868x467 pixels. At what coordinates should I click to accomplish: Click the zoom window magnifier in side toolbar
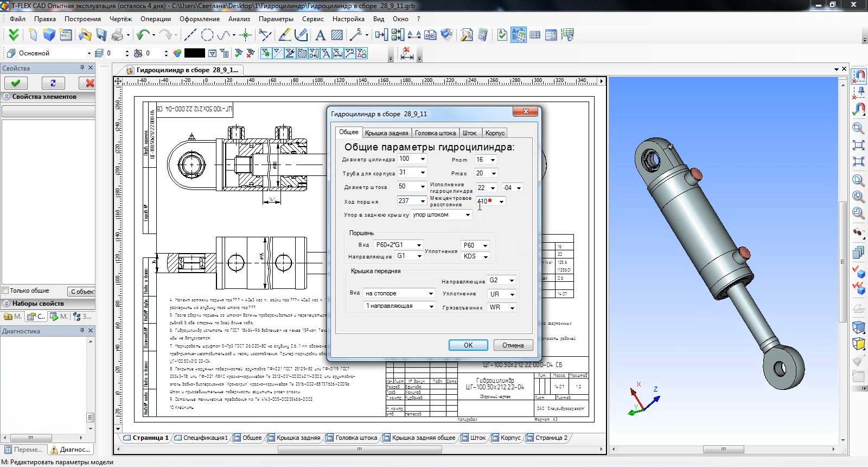click(x=858, y=128)
